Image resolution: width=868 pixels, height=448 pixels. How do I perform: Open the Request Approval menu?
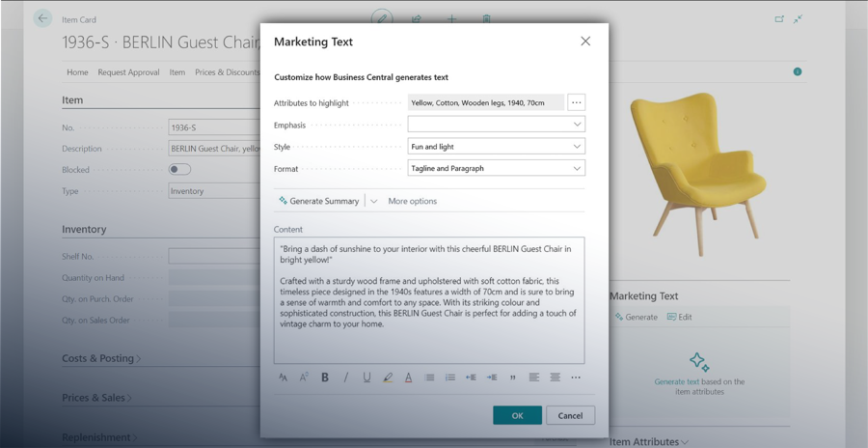[x=128, y=72]
